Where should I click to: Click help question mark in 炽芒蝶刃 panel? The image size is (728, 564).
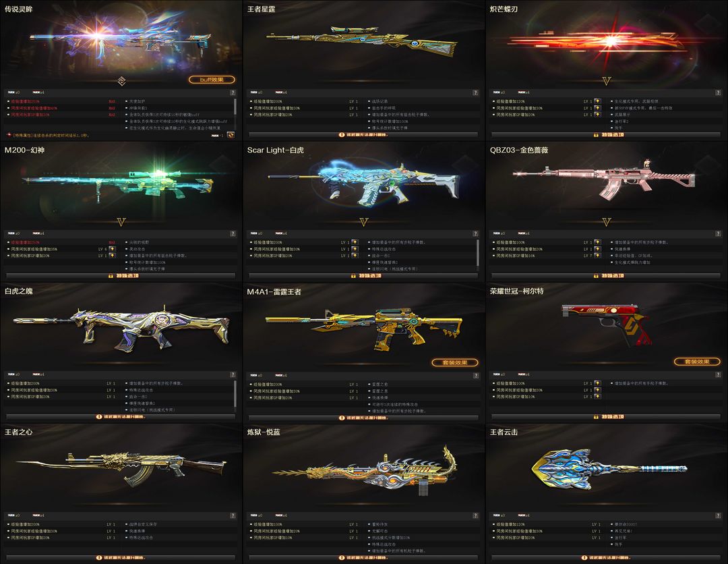[718, 93]
